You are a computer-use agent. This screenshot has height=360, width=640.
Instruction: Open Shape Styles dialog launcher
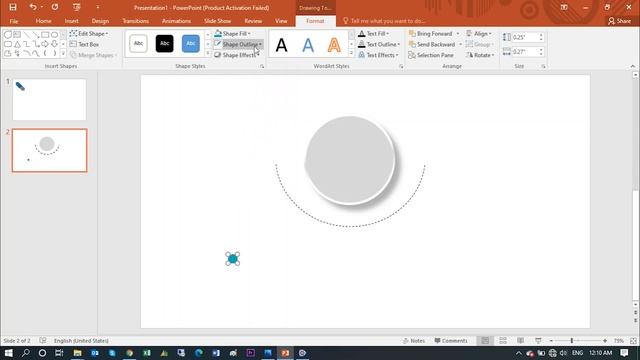[262, 66]
